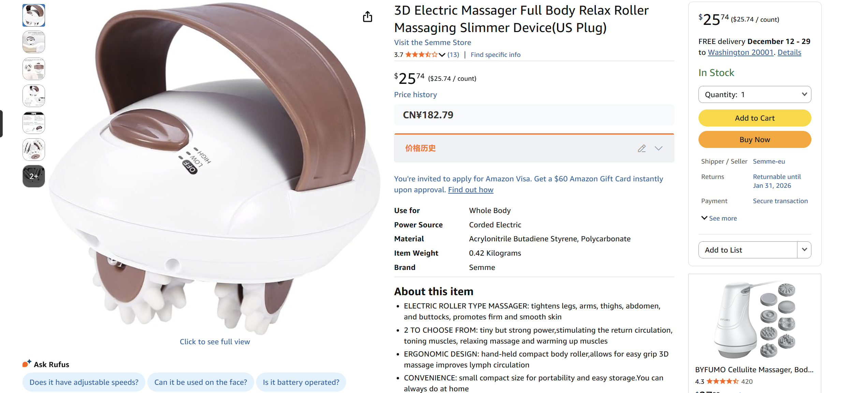Viewport: 868px width, 393px height.
Task: Click the exploded-parts product thumbnail
Action: (x=33, y=149)
